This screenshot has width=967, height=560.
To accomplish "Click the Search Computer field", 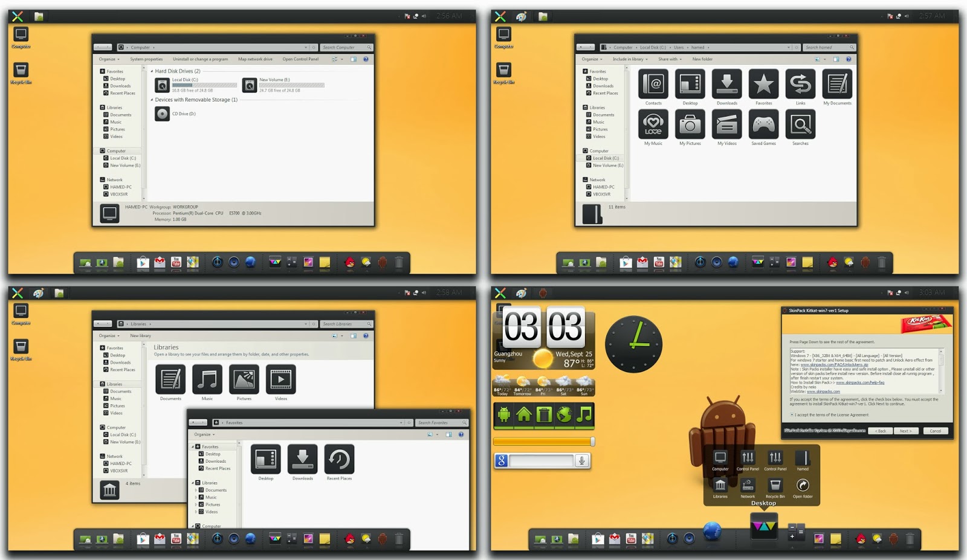I will pyautogui.click(x=347, y=47).
